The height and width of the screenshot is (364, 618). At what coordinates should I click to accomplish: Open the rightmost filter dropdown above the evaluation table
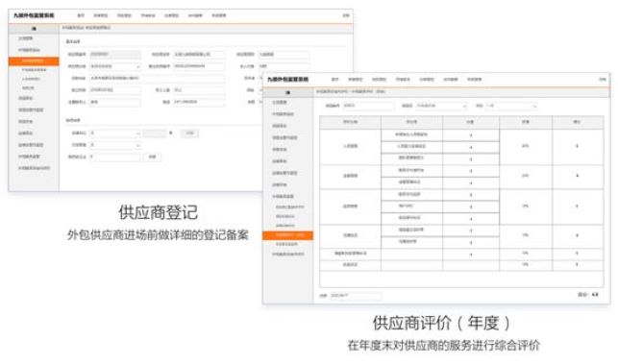coord(511,106)
